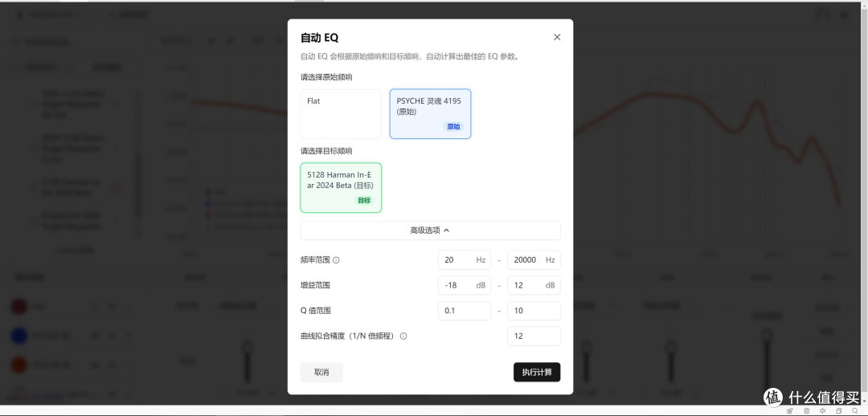Select Flat as the original frequency response
This screenshot has height=416, width=868.
coord(341,114)
